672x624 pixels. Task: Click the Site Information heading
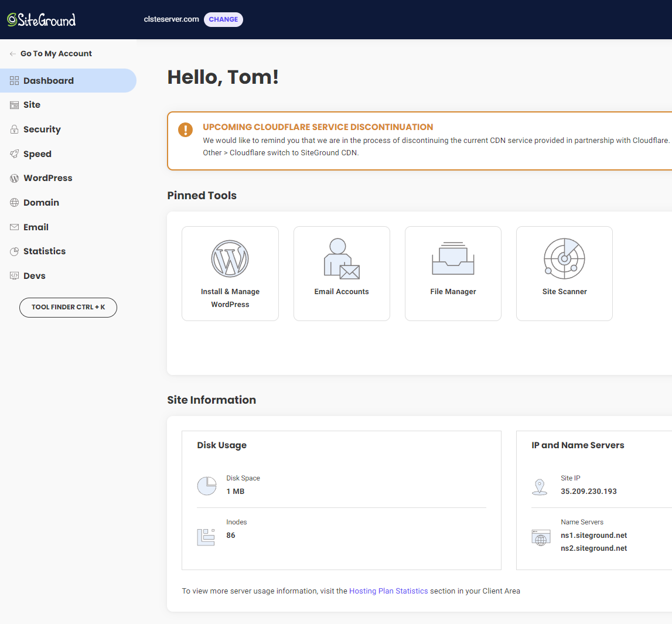(x=212, y=400)
